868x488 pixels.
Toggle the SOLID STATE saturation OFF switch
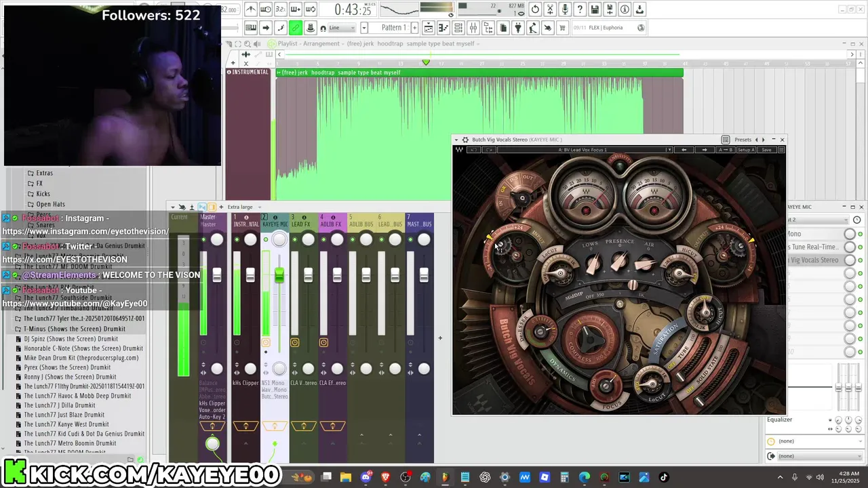click(x=690, y=390)
